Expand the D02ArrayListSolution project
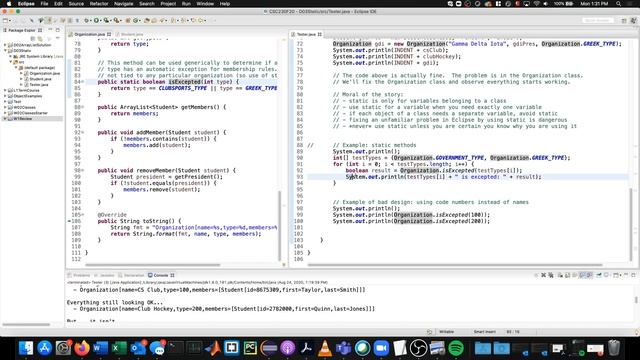 [x=5, y=45]
